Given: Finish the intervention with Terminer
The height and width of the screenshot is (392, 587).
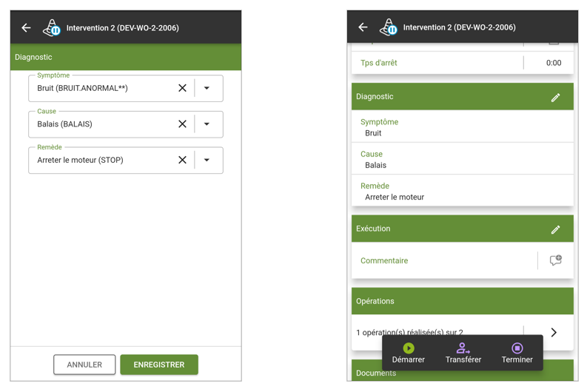Looking at the screenshot, I should (517, 353).
